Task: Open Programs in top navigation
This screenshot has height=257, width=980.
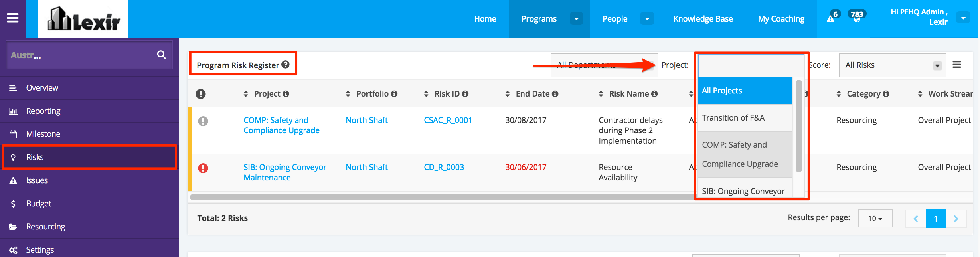Action: point(539,19)
